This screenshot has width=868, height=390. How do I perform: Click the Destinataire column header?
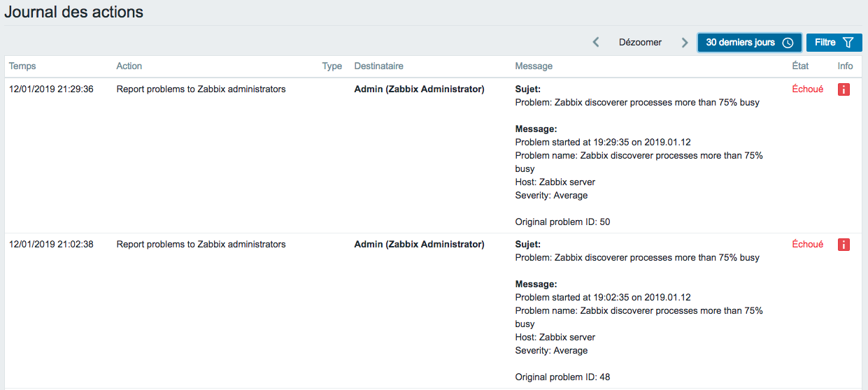pyautogui.click(x=378, y=66)
